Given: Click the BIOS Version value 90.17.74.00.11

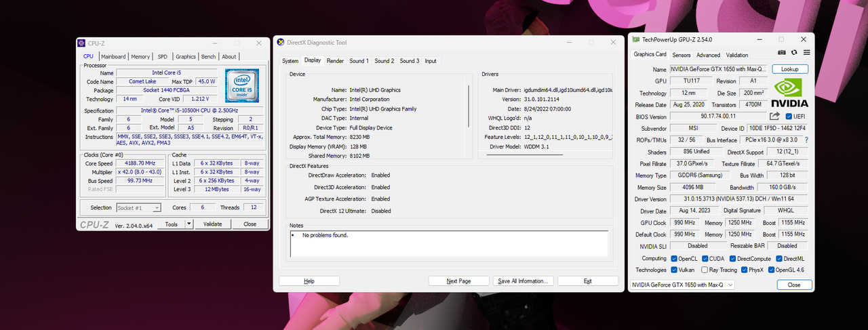Looking at the screenshot, I should pos(719,117).
